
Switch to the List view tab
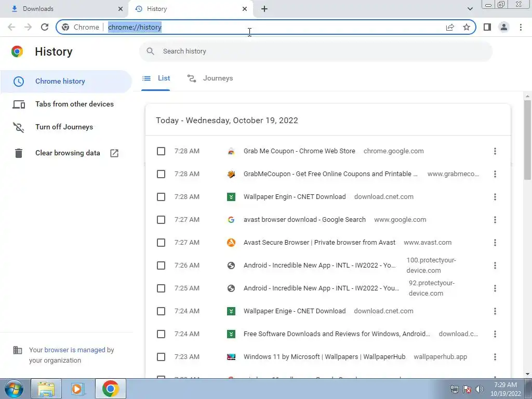[x=156, y=78]
